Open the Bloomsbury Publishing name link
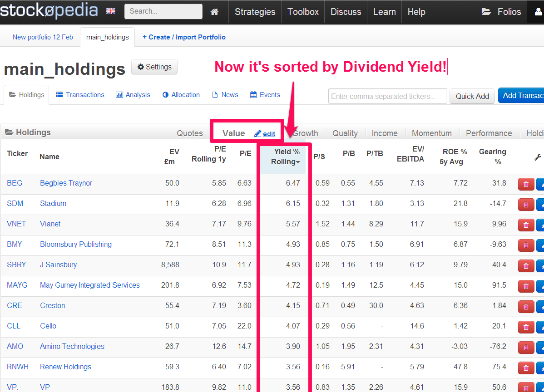Viewport: 544px width, 392px height. pyautogui.click(x=76, y=245)
